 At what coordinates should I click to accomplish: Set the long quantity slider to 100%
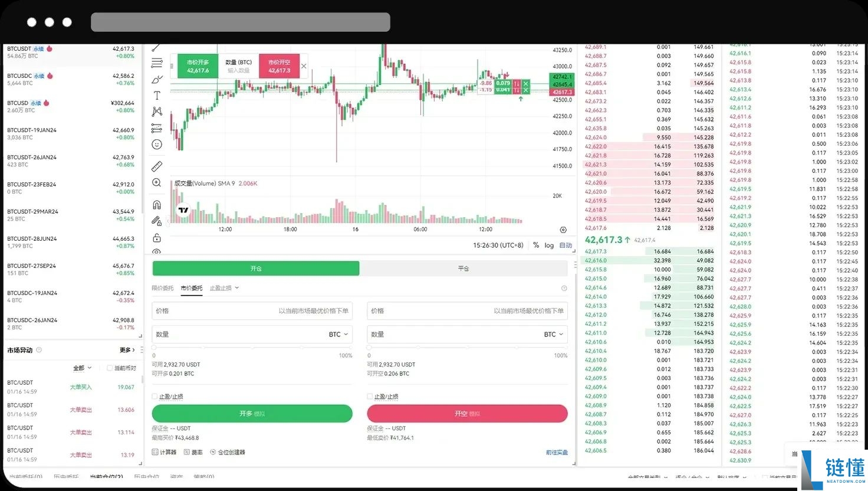click(351, 349)
